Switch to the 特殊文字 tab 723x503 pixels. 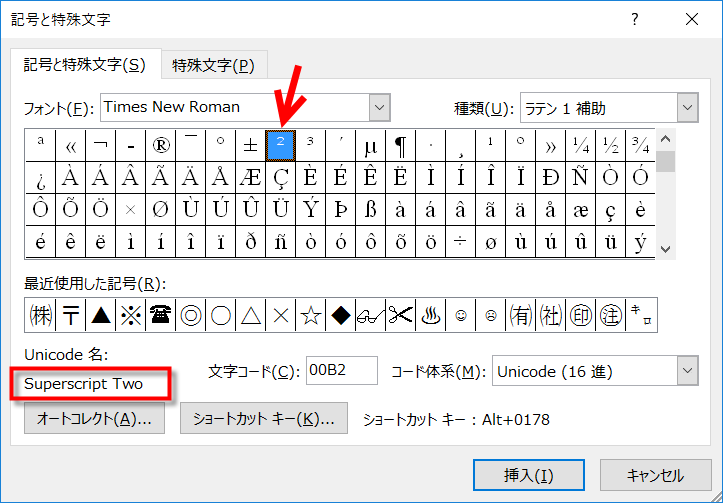(x=212, y=65)
